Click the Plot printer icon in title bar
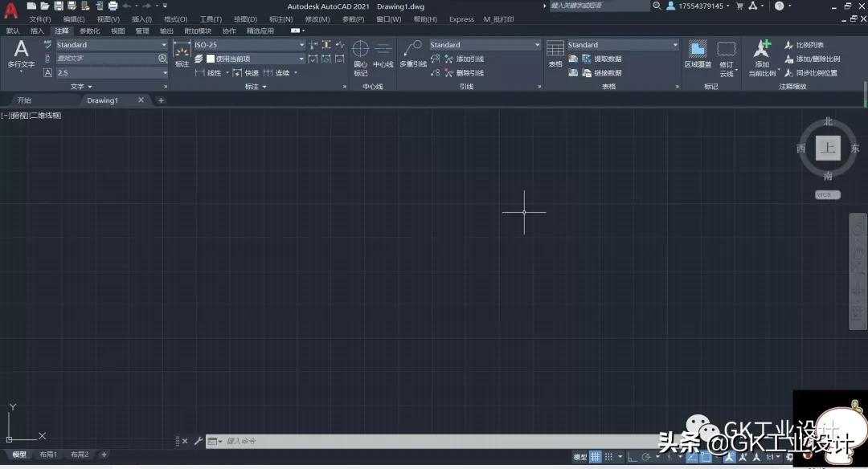The height and width of the screenshot is (469, 868). [113, 6]
